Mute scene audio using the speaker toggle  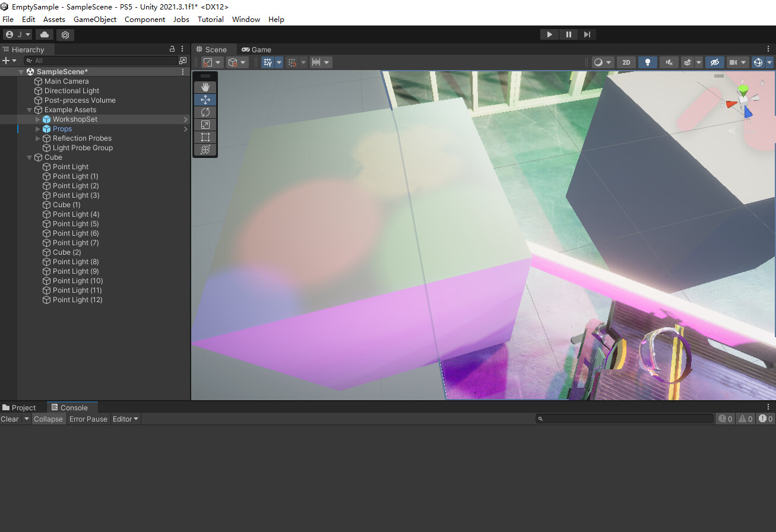click(669, 62)
